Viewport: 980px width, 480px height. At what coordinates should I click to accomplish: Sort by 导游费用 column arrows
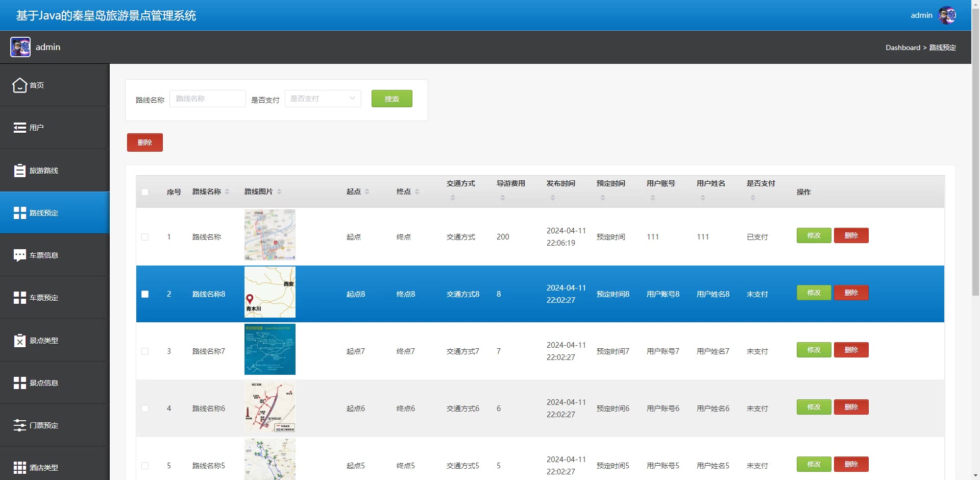pyautogui.click(x=503, y=198)
